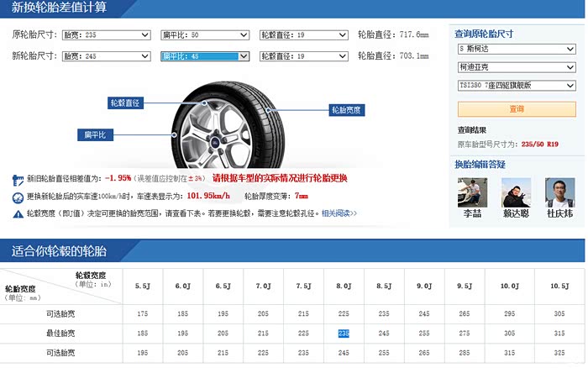
Task: Click the 轮毂直径 label on tire diagram
Action: coord(125,103)
